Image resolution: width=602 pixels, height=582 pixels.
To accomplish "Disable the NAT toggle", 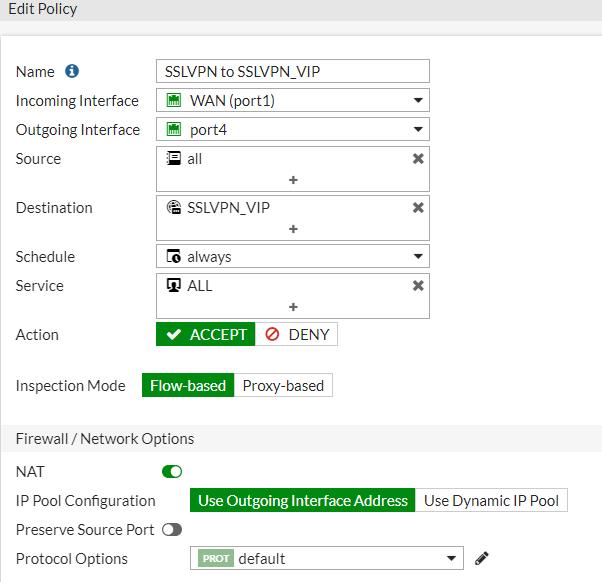I will [172, 471].
